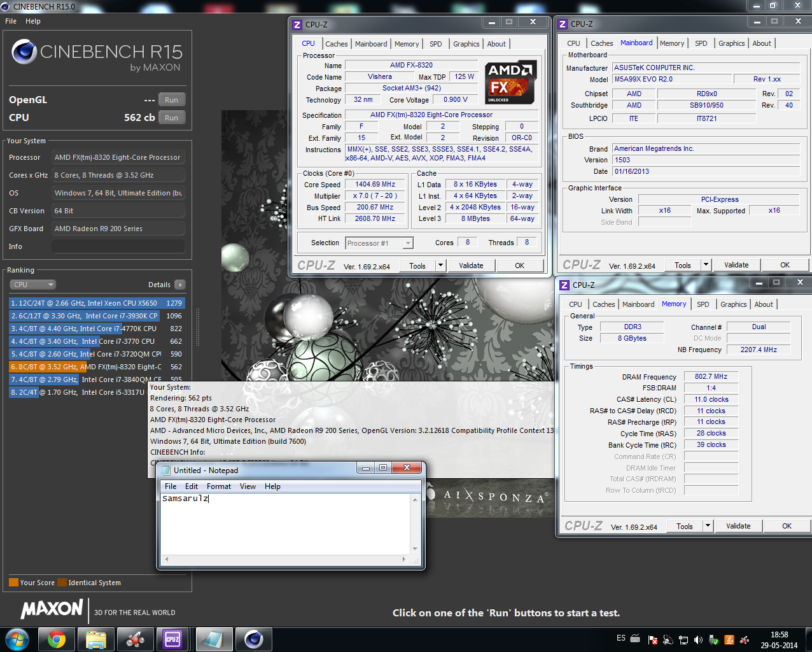Click the on-screen keyboard tray icon

(635, 639)
